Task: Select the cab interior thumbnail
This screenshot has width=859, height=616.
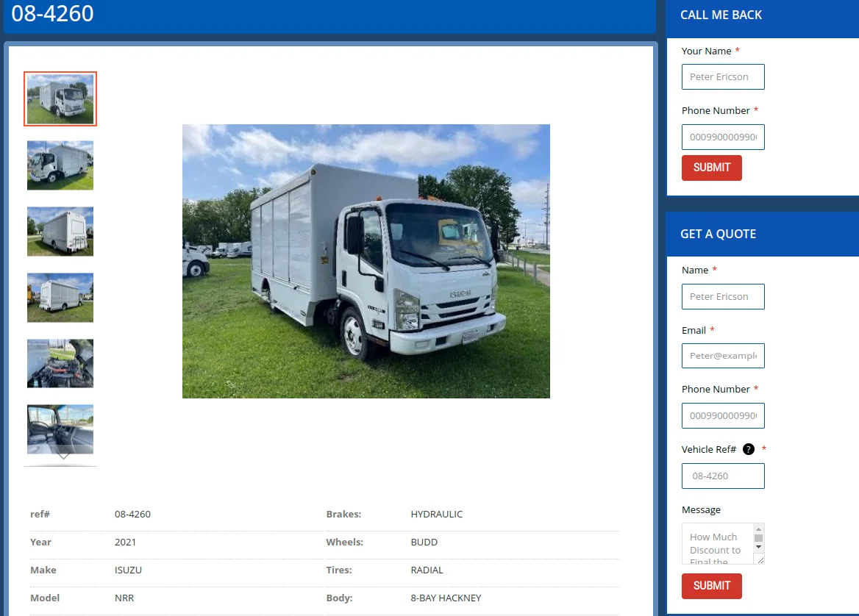Action: point(60,429)
